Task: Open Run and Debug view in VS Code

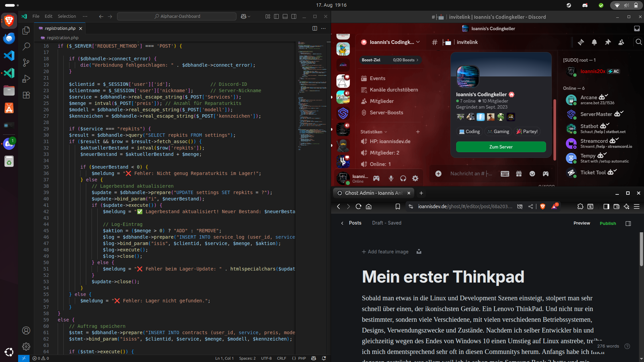Action: pyautogui.click(x=26, y=79)
